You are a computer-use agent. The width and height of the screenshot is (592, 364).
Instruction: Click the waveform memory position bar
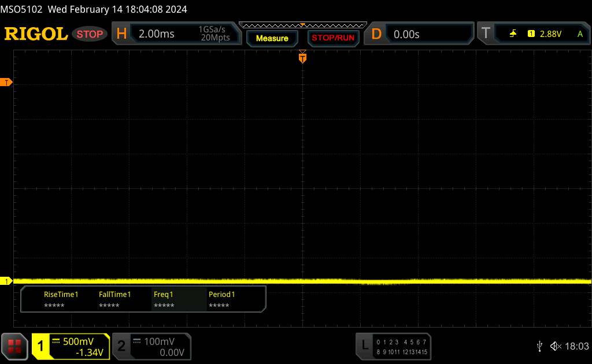tap(303, 25)
